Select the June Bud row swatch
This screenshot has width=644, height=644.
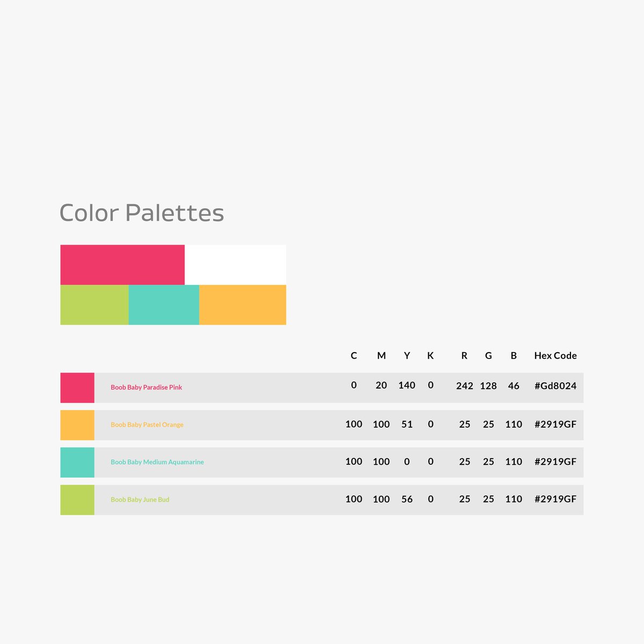(x=77, y=500)
